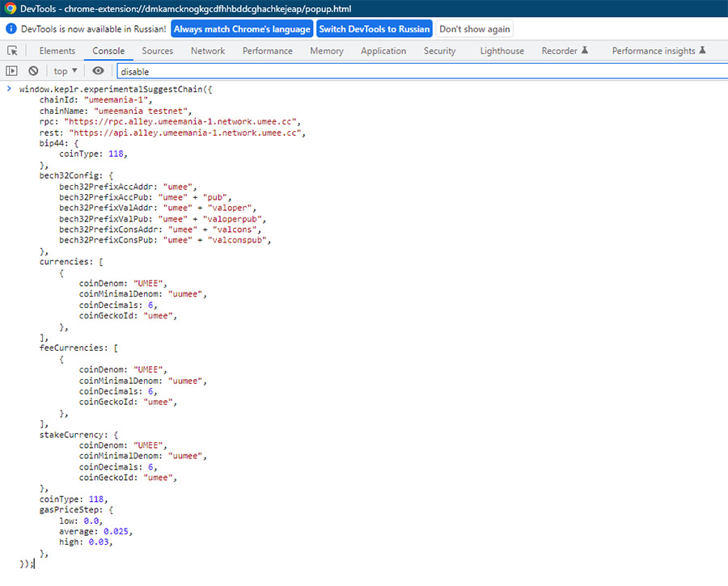Click the "valoper" string
728x586 pixels.
coord(230,208)
